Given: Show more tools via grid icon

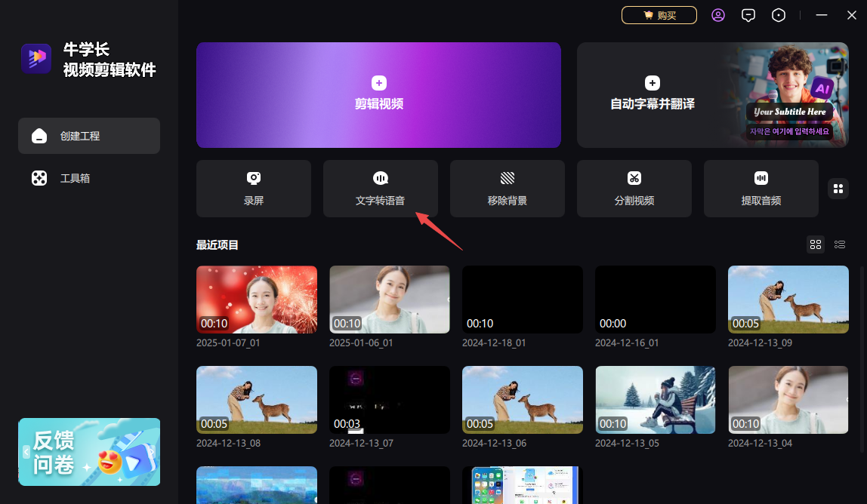Looking at the screenshot, I should (x=838, y=189).
